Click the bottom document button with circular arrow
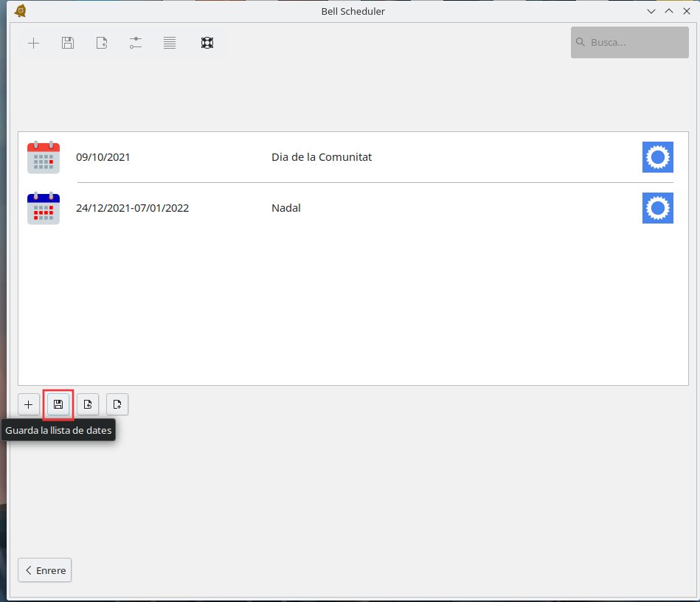Screen dimensions: 700x602 88,404
